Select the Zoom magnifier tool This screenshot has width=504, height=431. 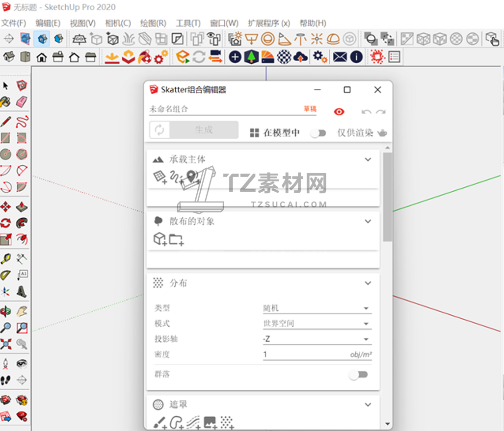pyautogui.click(x=6, y=328)
